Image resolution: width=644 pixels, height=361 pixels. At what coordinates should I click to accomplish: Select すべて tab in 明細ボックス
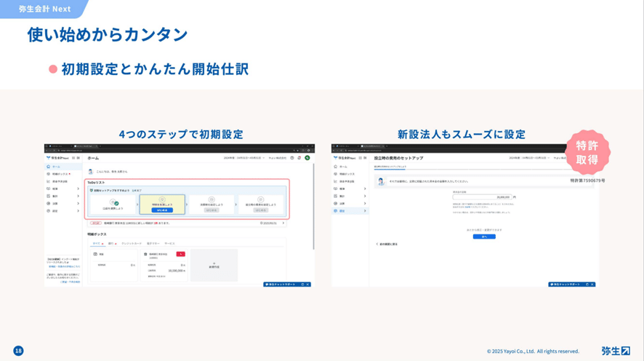tap(97, 243)
